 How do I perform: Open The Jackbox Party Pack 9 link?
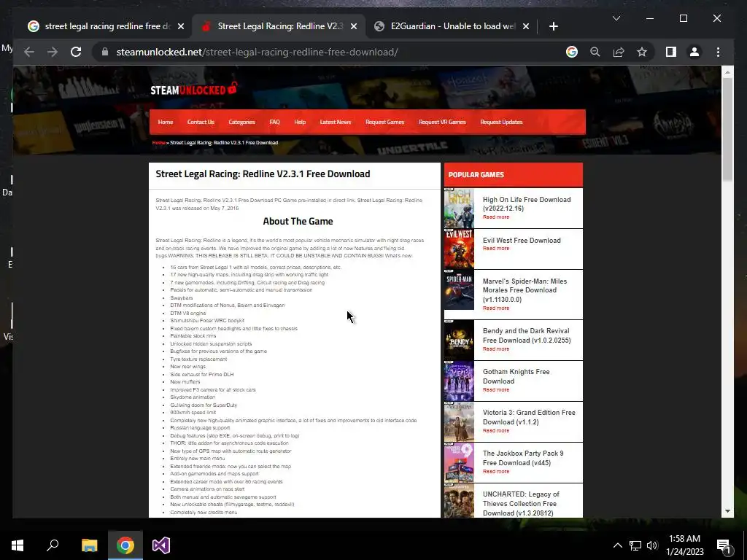point(522,458)
